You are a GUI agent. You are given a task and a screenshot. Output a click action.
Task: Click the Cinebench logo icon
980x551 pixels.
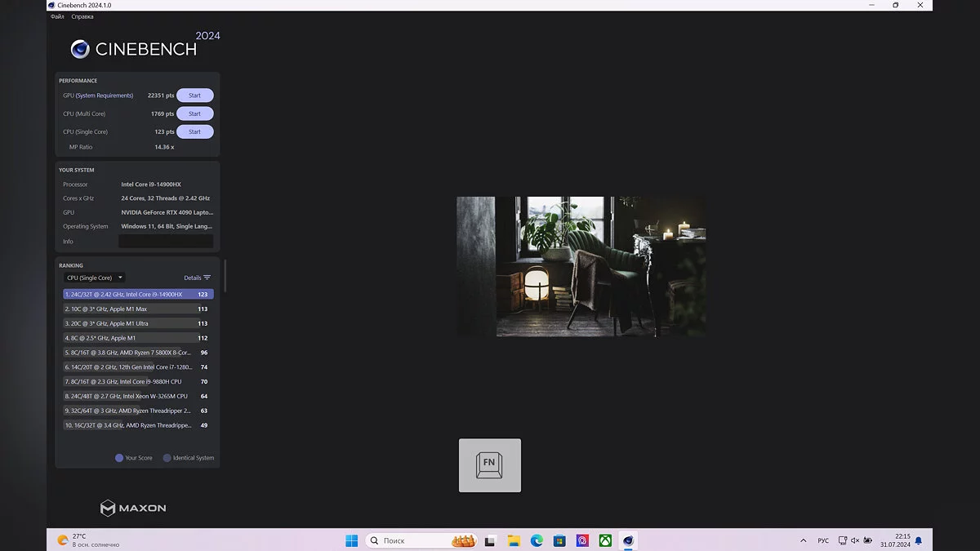pyautogui.click(x=80, y=50)
